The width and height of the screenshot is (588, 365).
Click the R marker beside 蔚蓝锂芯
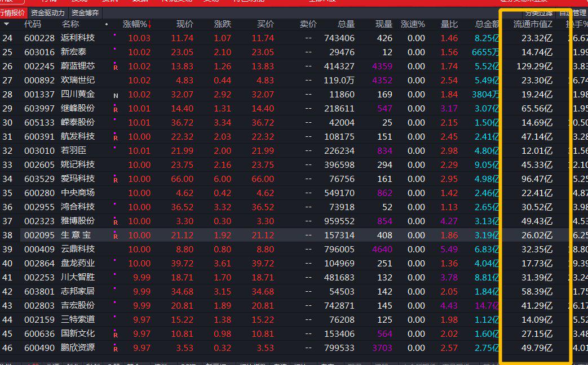coord(116,68)
